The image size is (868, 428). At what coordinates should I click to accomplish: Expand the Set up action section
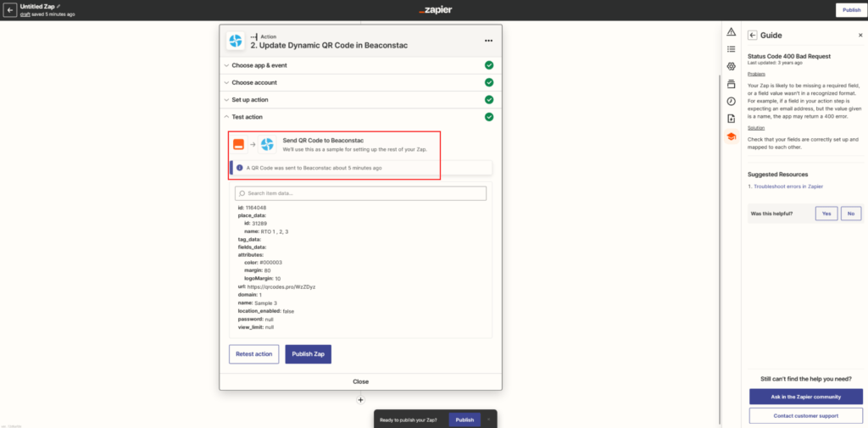click(x=360, y=100)
